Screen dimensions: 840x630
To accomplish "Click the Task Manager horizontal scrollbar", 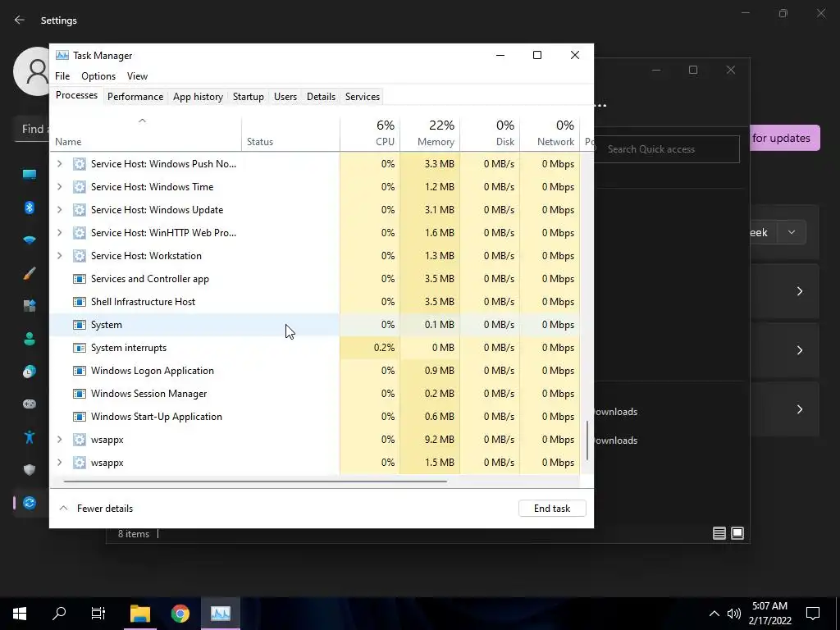I will point(255,482).
